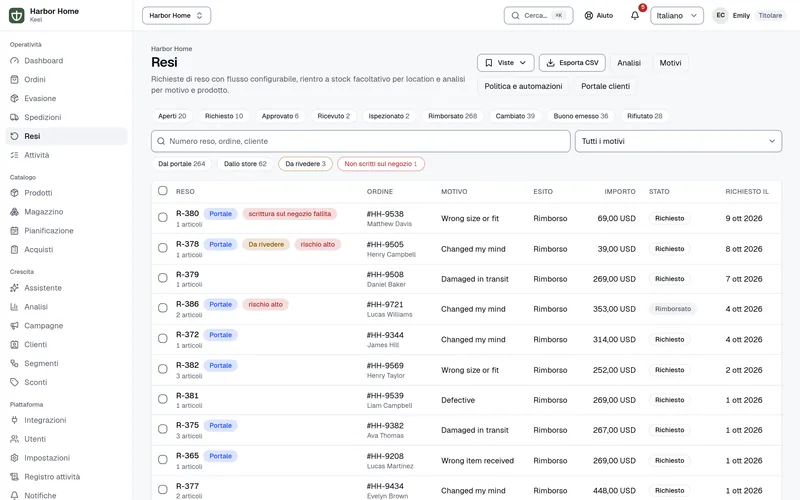Open Politica e automazioni

click(x=523, y=86)
